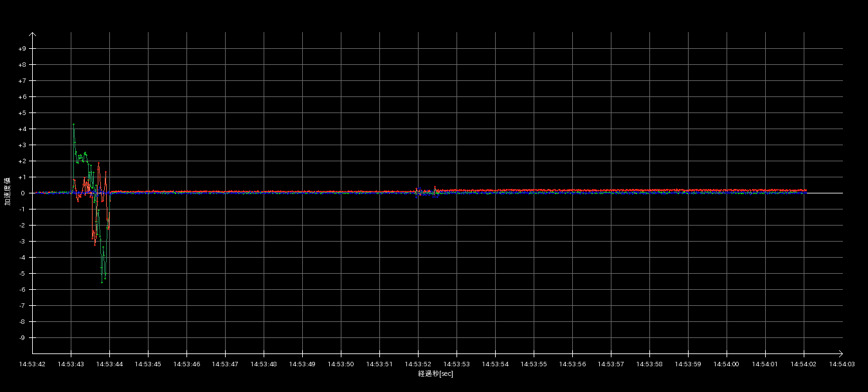The width and height of the screenshot is (868, 392).
Task: Select the 14:54:02 time label
Action: [x=804, y=364]
